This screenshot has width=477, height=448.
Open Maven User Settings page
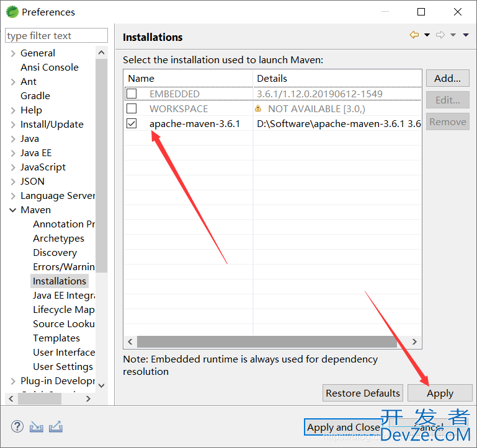click(x=63, y=367)
